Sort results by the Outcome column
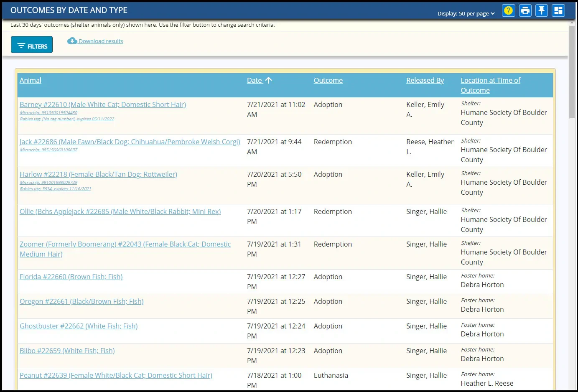 click(328, 80)
